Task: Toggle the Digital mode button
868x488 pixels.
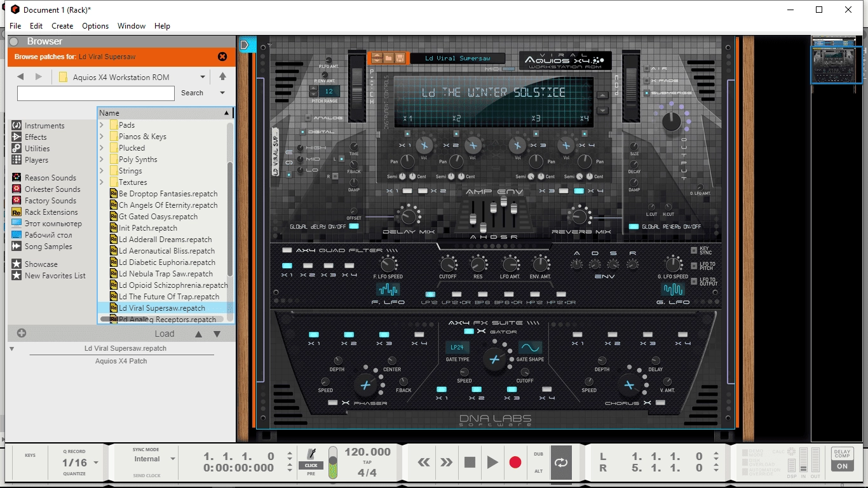Action: click(303, 132)
